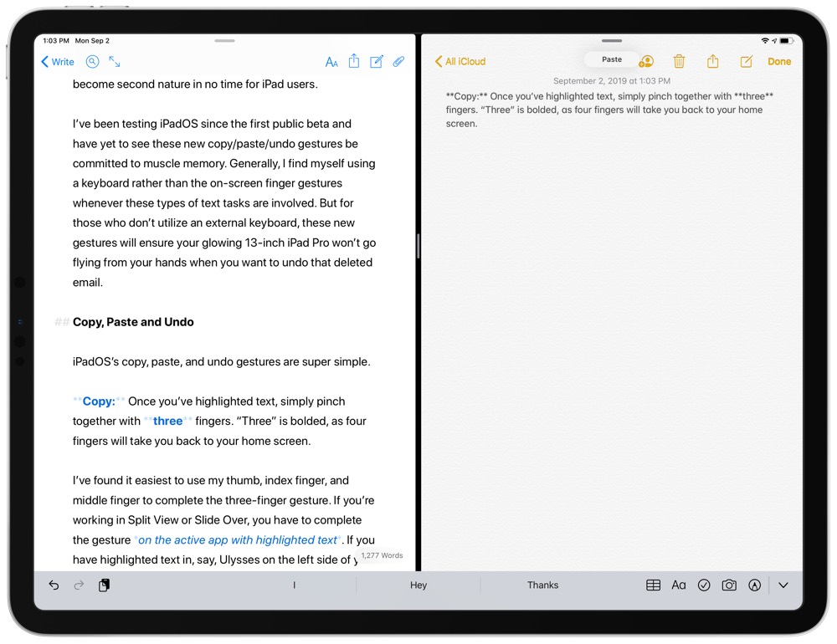Screen dimensions: 837x644
Task: Create a new note with compose icon
Action: pos(747,61)
